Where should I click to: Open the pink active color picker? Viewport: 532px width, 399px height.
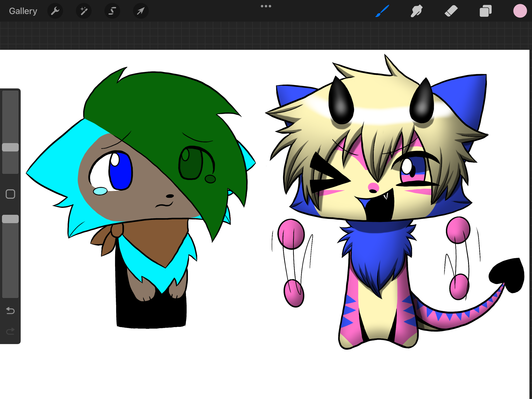click(x=520, y=11)
